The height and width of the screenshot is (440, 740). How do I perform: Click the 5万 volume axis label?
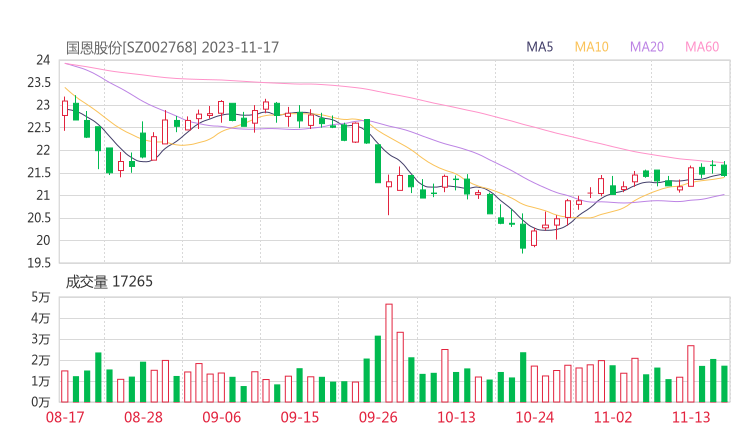point(41,297)
